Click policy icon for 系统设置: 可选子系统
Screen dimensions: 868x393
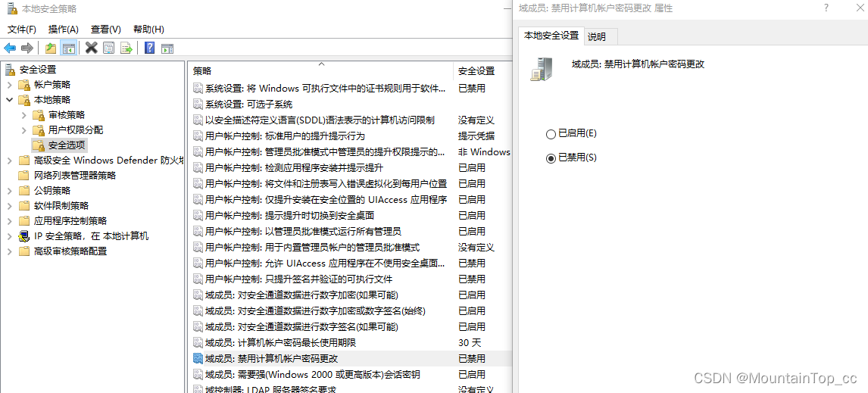click(198, 104)
